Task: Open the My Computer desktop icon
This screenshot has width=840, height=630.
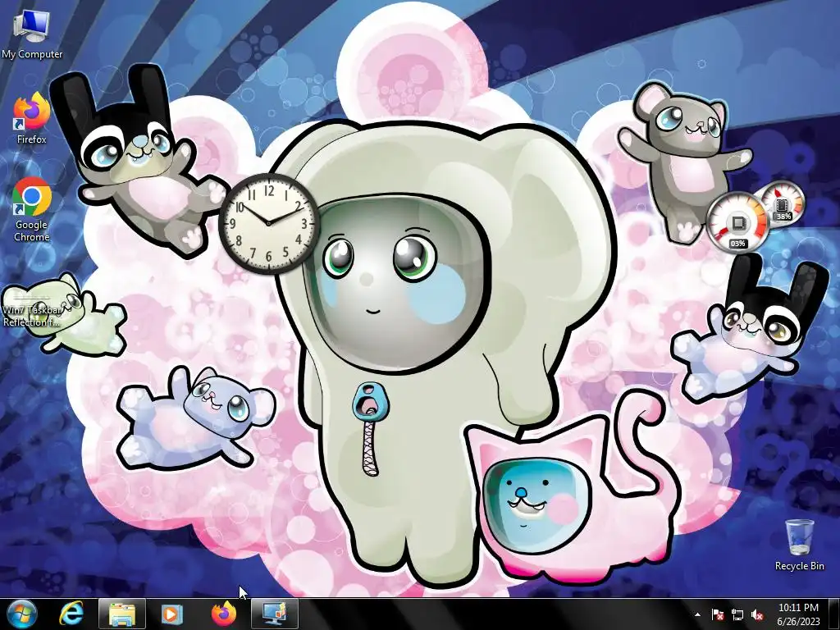Action: [32, 35]
